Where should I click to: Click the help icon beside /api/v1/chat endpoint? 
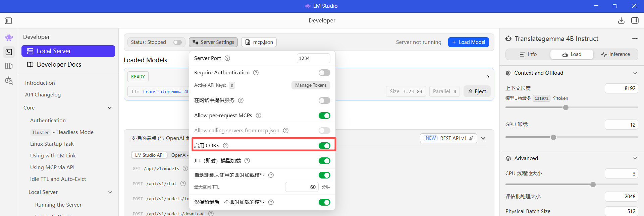[183, 184]
